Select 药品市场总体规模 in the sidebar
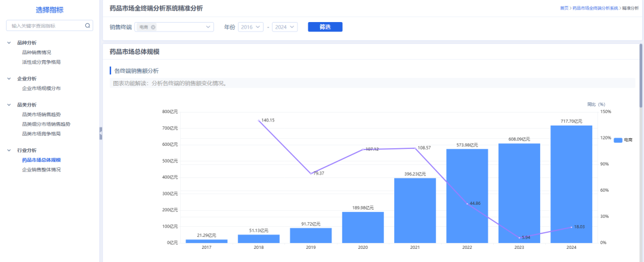This screenshot has width=644, height=262. tap(42, 160)
